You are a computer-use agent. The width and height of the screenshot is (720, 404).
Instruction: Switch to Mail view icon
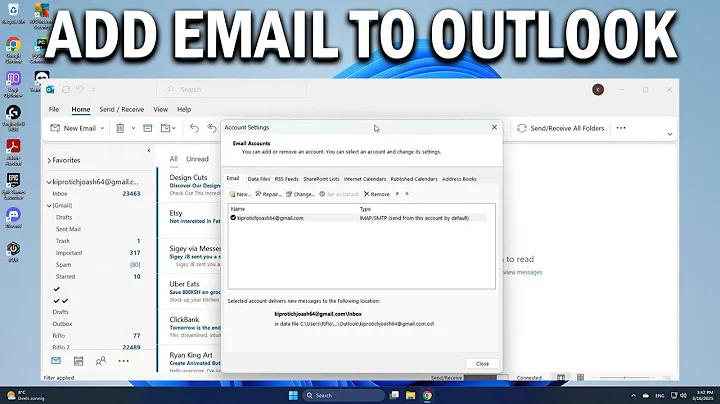tap(56, 361)
